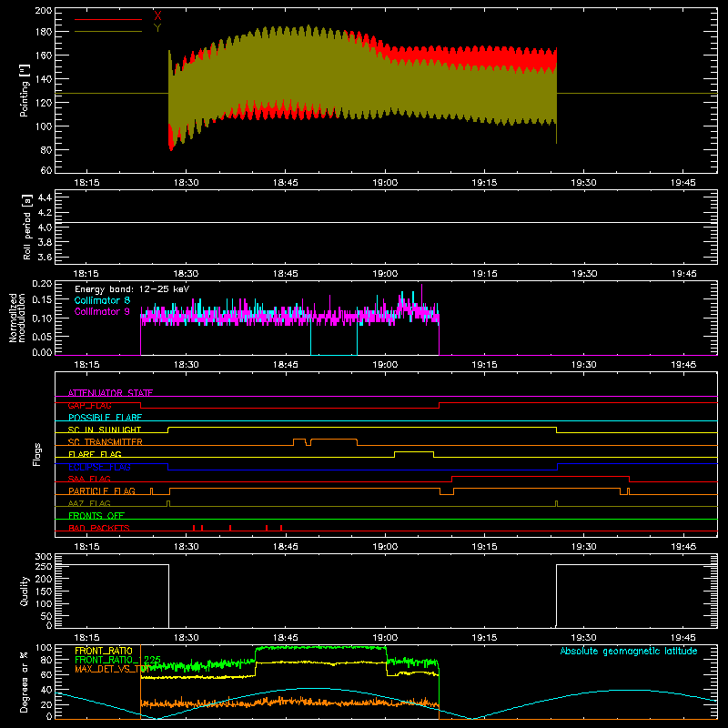728x728 pixels.
Task: Click the 140 tick on the Pointing axis
Action: tap(44, 79)
